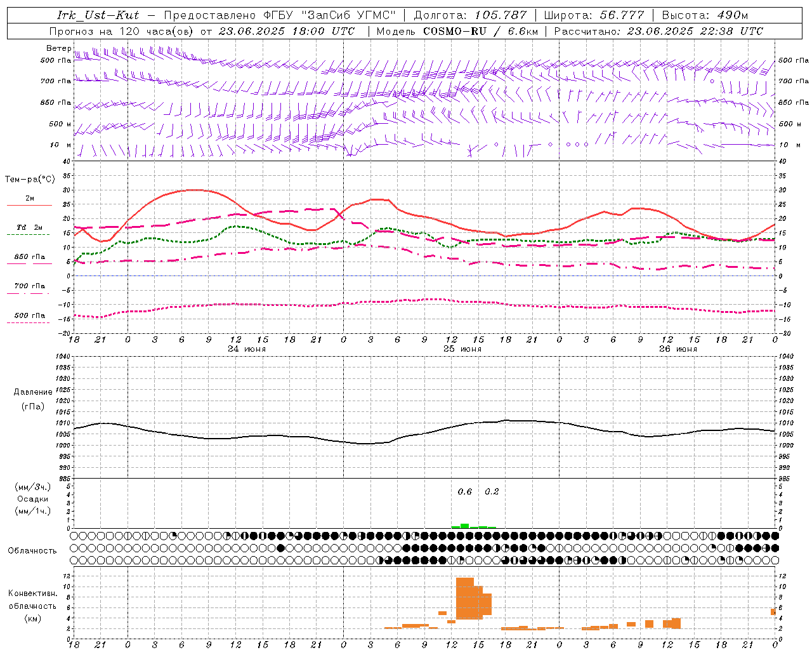Click the "Рассчитано: 23.06.2025 22:38 UTC" text
812x650 pixels.
click(x=658, y=31)
